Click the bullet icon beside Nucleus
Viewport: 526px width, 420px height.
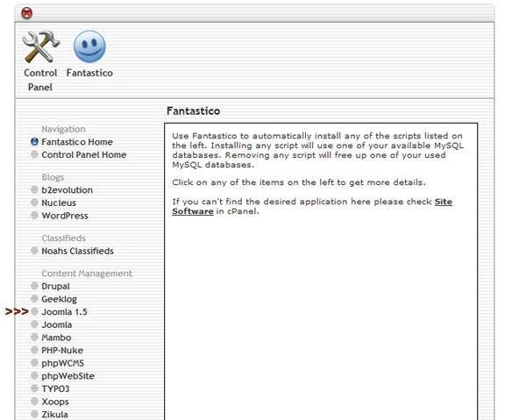34,203
